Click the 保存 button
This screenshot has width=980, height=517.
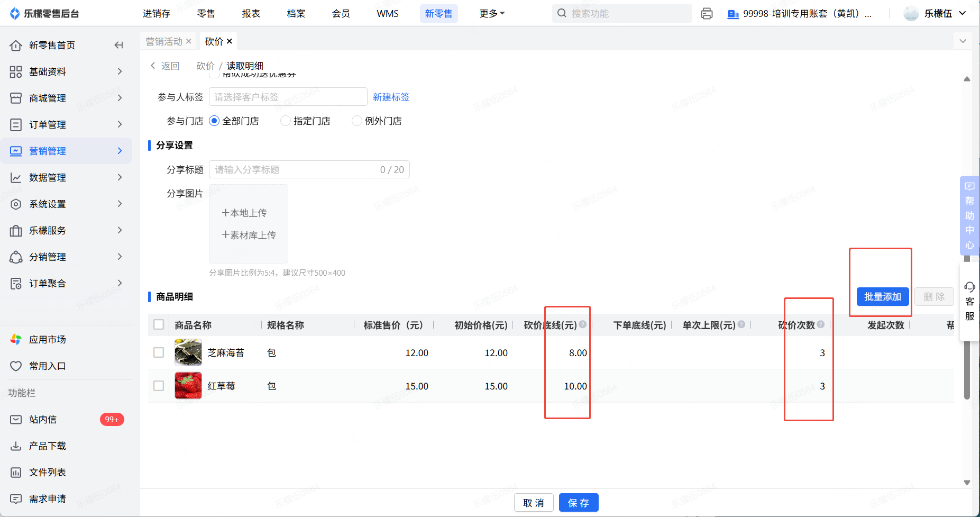[579, 503]
